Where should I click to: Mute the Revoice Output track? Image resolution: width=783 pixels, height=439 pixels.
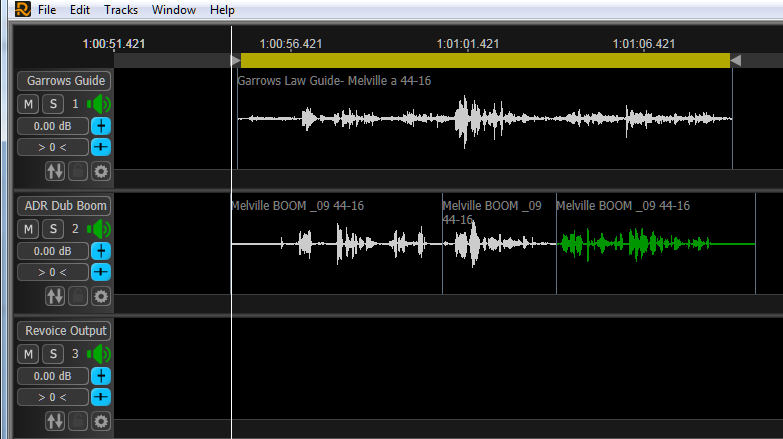click(x=28, y=354)
